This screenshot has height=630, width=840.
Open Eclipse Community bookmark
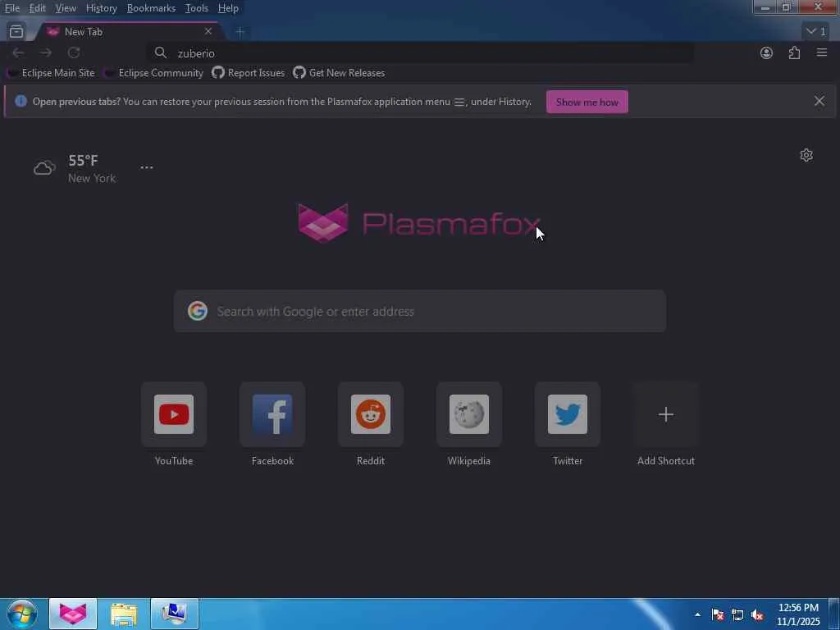[154, 73]
